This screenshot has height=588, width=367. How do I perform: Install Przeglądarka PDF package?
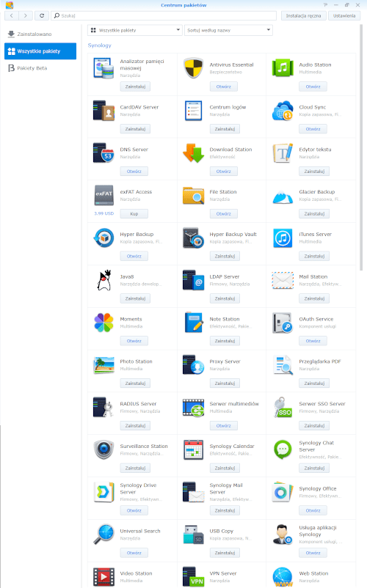314,383
